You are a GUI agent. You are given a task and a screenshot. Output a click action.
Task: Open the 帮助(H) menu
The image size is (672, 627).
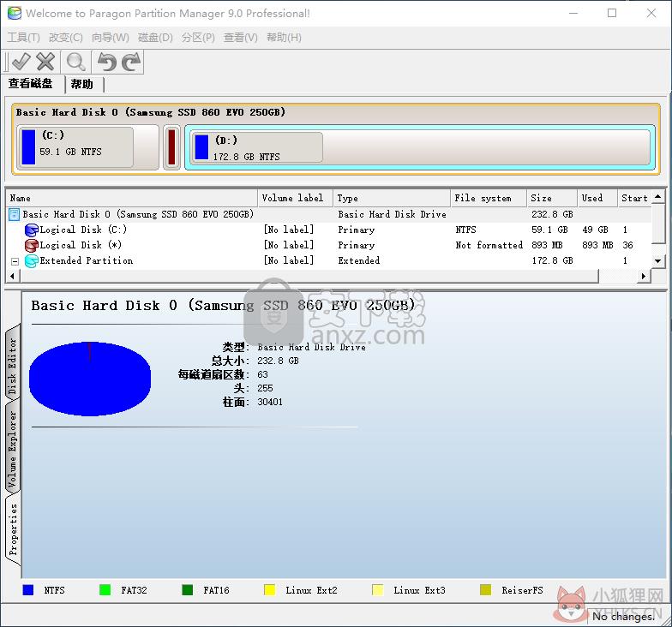[x=284, y=38]
